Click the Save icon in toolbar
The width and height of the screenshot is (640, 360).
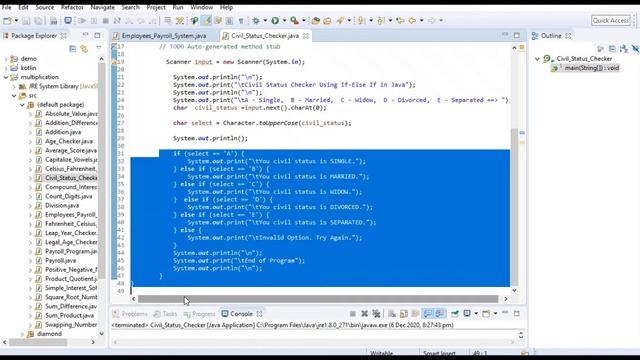pos(26,20)
